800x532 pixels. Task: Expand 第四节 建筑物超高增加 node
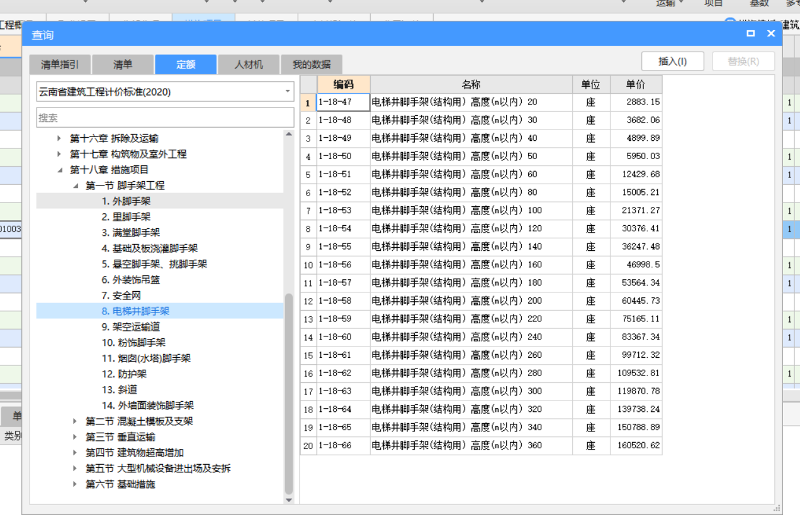point(75,453)
